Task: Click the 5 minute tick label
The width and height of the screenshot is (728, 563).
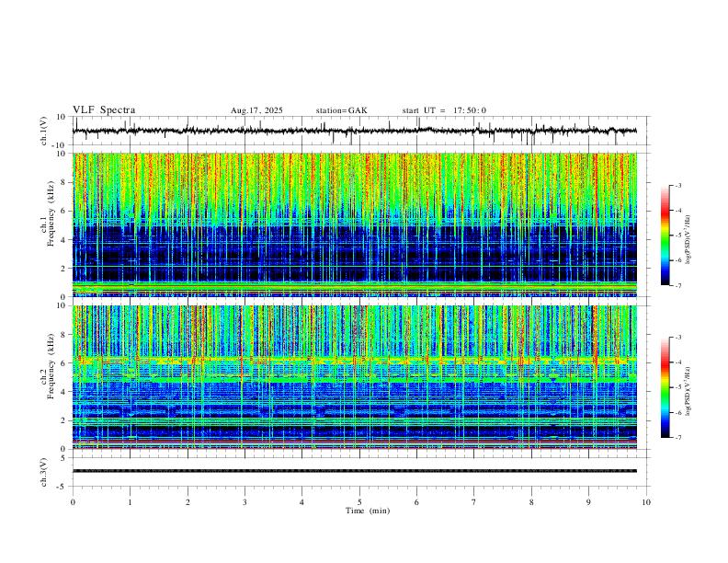Action: tap(359, 501)
